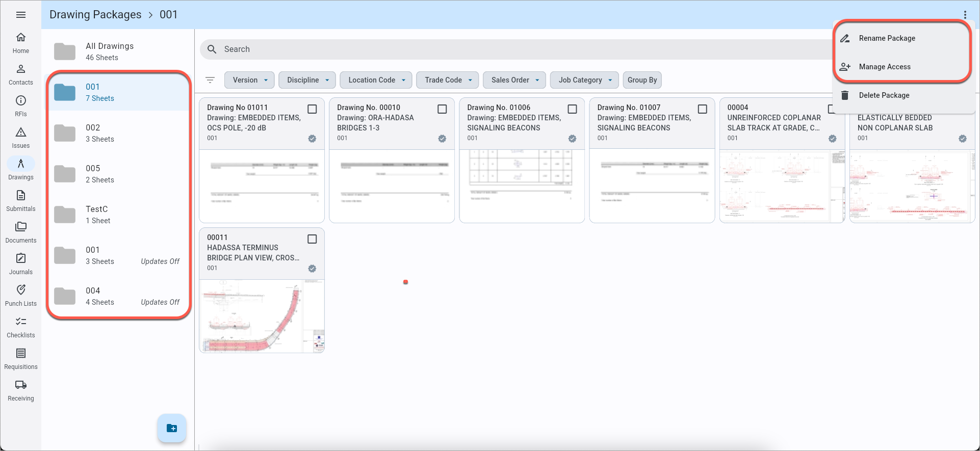Open thumbnail of Drawing No. 00010
This screenshot has height=451, width=980.
coord(392,185)
